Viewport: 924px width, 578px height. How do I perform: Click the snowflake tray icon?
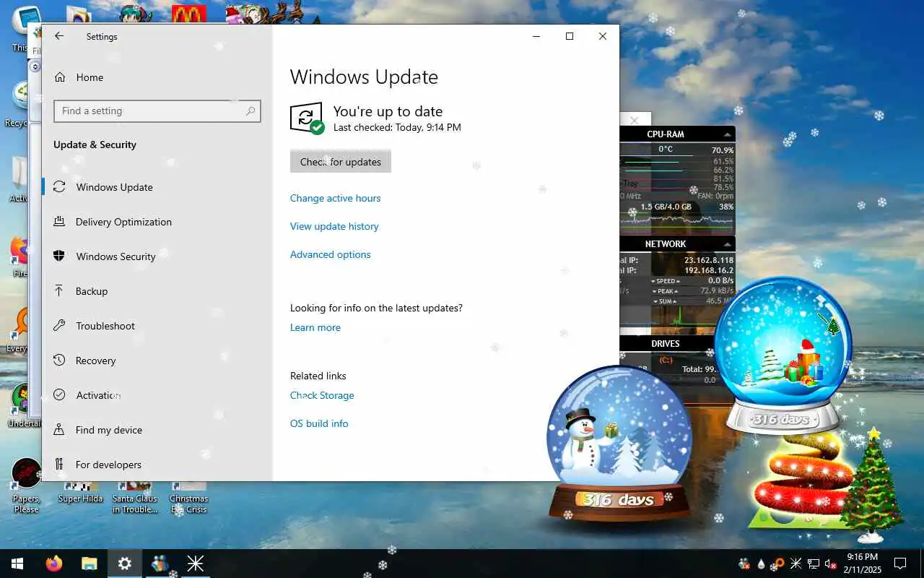796,564
